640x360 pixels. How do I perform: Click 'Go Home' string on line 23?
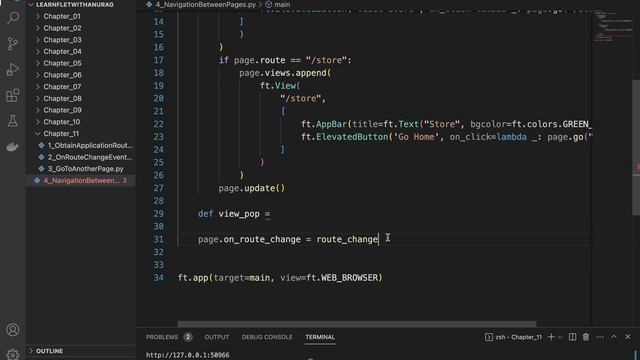click(416, 137)
